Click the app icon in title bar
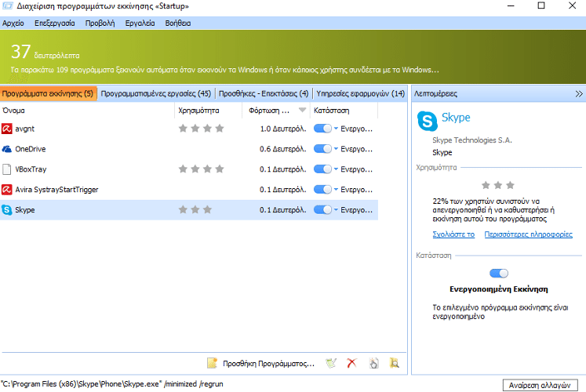 [x=8, y=6]
